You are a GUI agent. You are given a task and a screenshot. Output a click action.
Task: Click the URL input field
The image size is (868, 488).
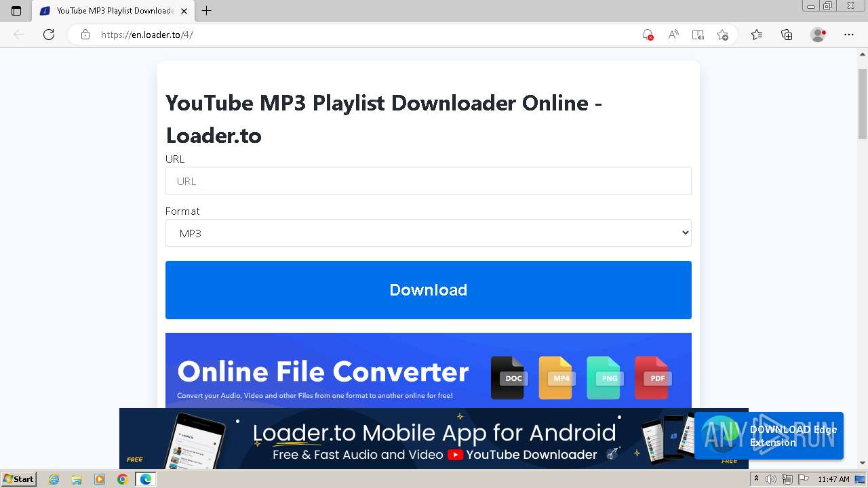[429, 181]
